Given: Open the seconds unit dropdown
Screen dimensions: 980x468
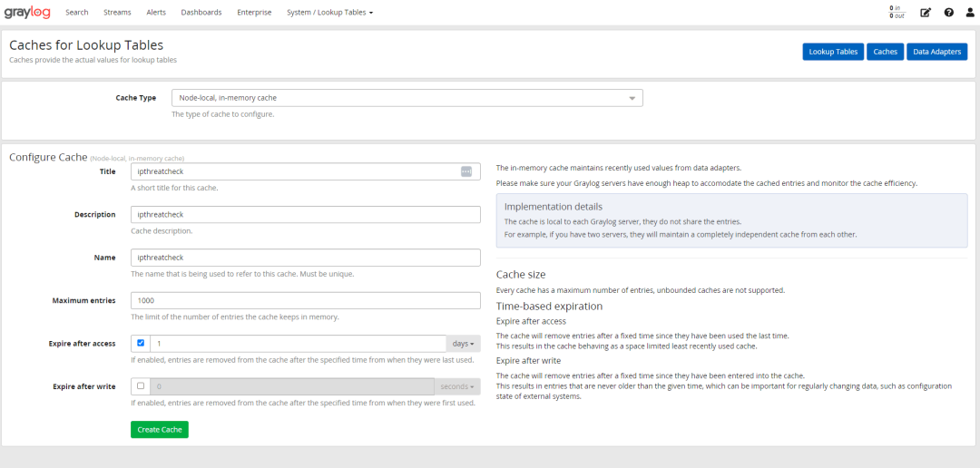Looking at the screenshot, I should 456,386.
